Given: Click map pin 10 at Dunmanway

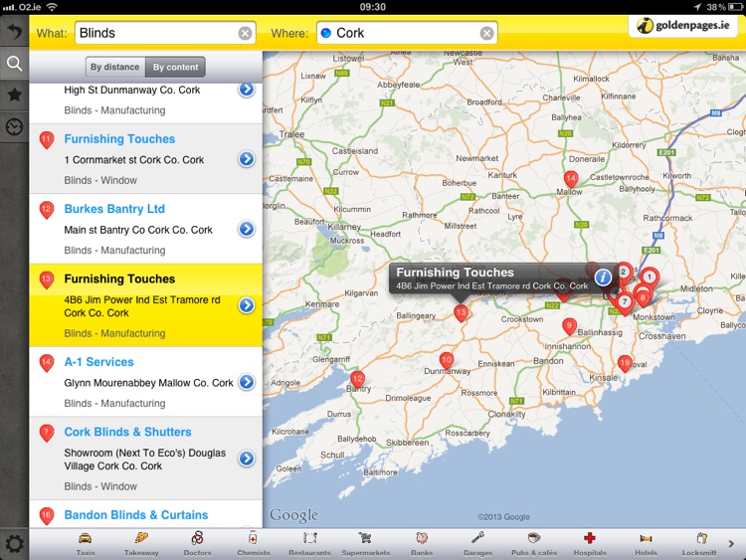Looking at the screenshot, I should [x=447, y=361].
